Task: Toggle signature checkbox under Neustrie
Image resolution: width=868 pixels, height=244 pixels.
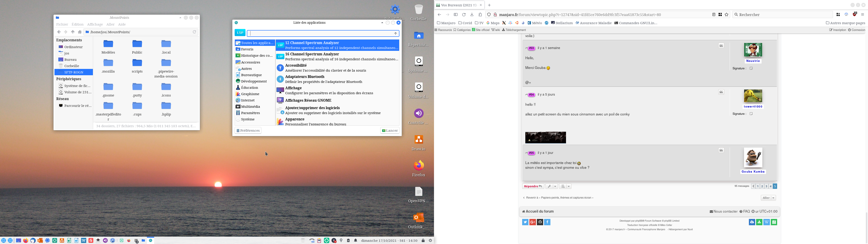Action: tap(751, 68)
